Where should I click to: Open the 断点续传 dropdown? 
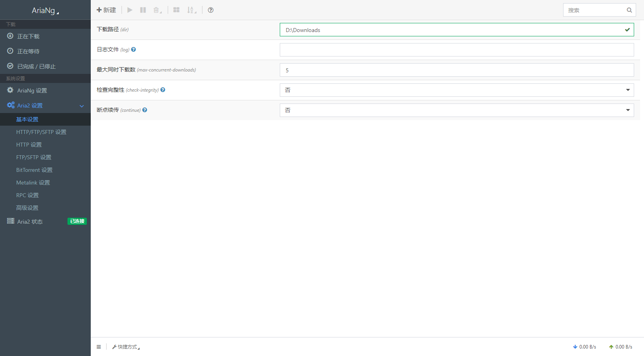(457, 110)
